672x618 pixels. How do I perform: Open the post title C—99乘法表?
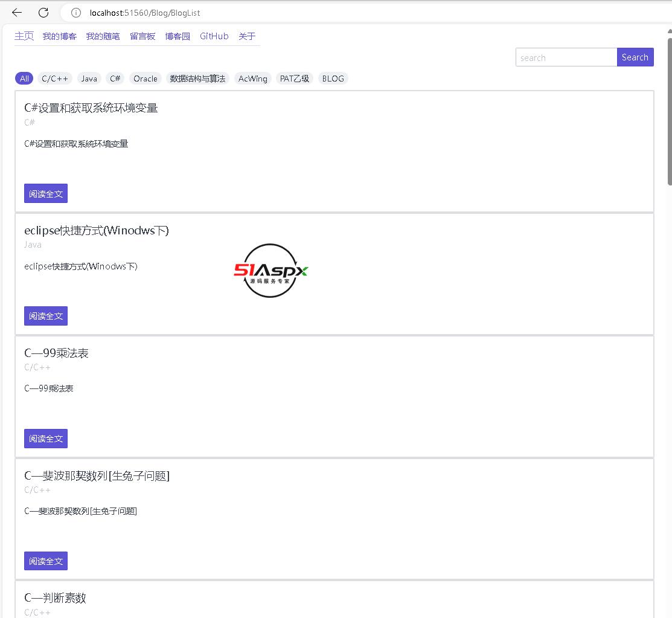pos(56,353)
